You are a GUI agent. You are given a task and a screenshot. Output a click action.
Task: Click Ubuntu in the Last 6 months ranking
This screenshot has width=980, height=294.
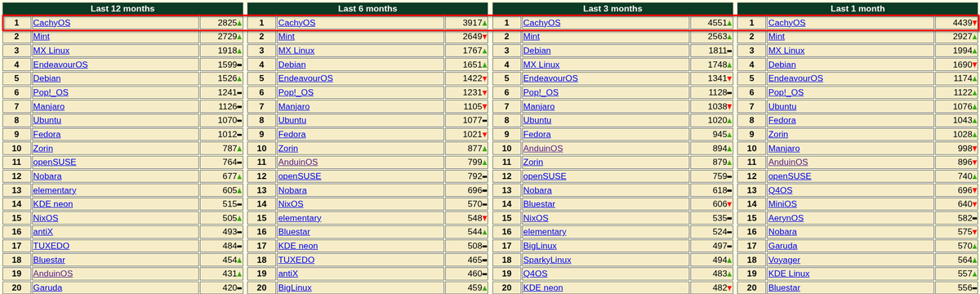[x=292, y=120]
